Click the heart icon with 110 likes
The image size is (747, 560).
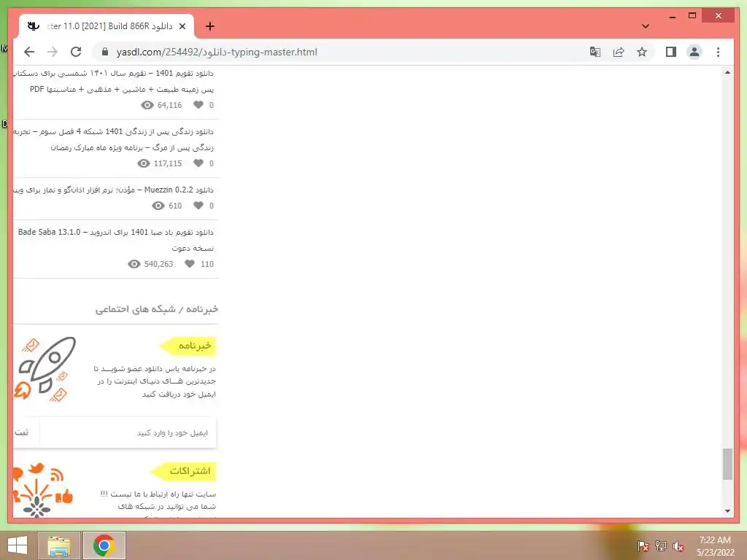coord(190,264)
